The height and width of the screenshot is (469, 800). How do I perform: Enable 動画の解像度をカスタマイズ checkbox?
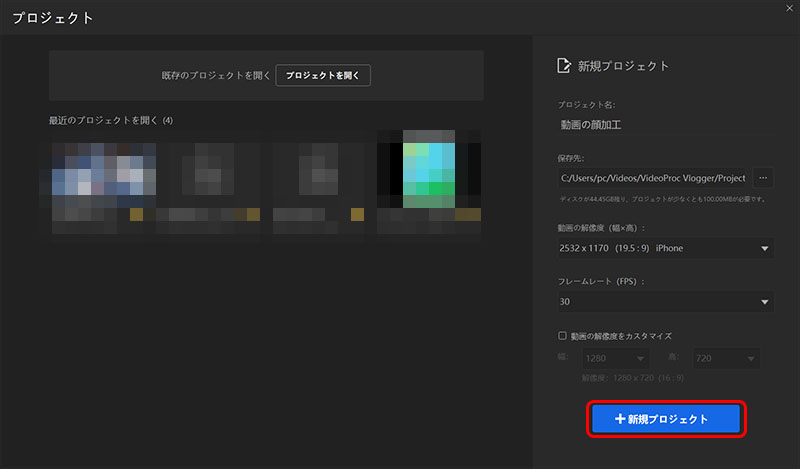click(x=562, y=336)
